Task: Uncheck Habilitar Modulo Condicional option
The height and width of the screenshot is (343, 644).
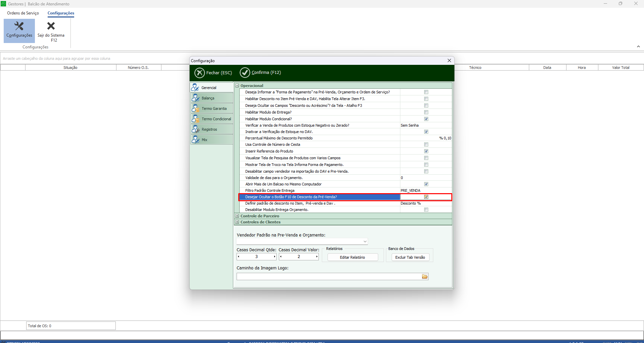Action: click(426, 119)
